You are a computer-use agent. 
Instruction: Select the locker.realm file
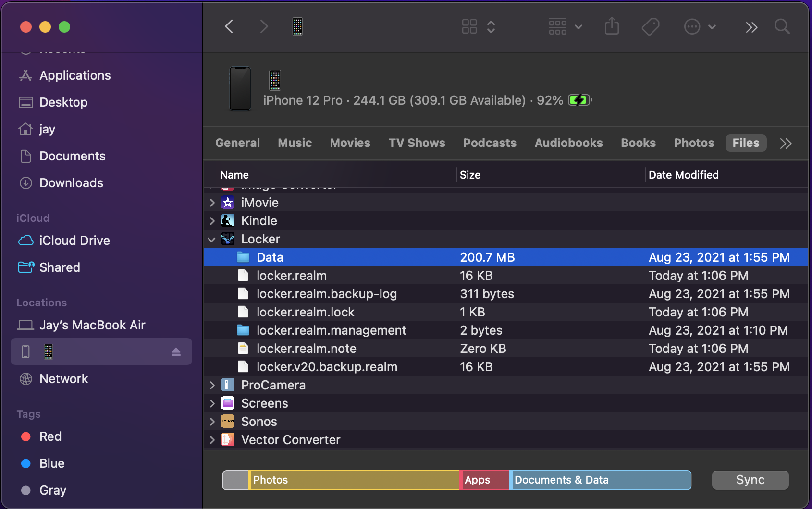506,276
